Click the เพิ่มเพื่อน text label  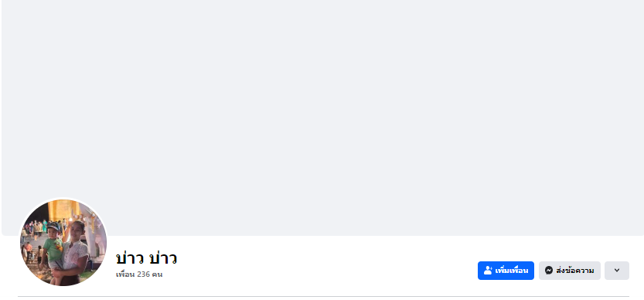(x=511, y=271)
